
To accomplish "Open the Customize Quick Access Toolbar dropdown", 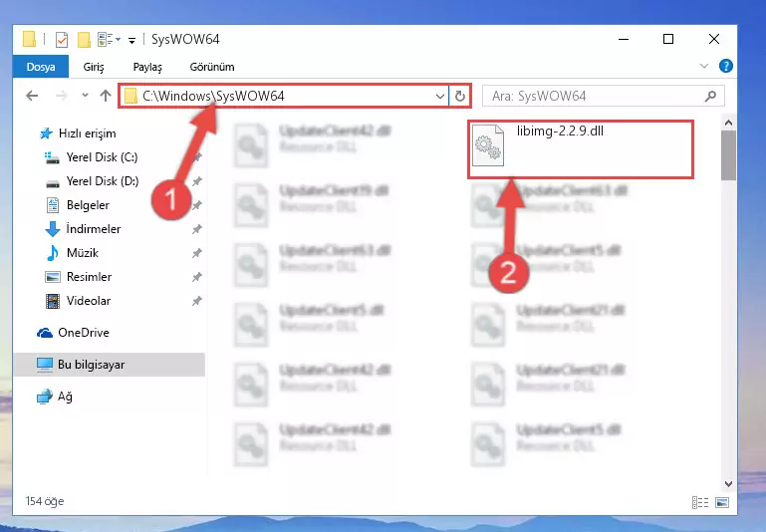I will pos(131,41).
